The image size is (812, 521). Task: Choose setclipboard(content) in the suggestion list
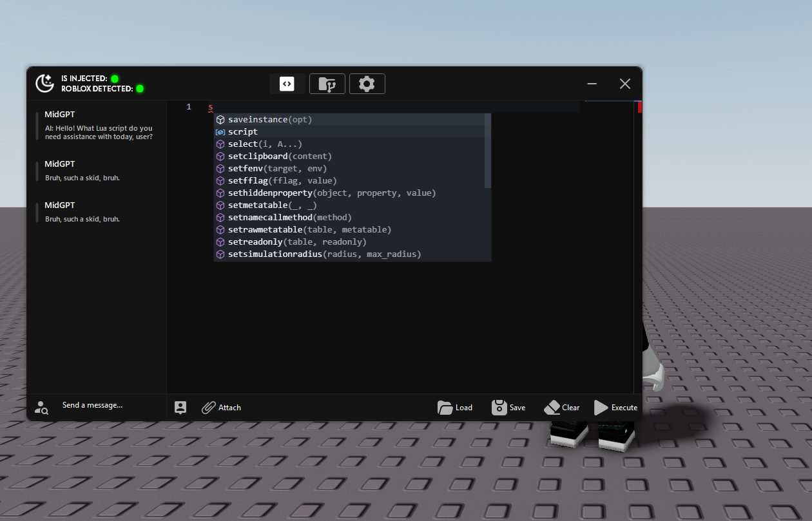(280, 156)
